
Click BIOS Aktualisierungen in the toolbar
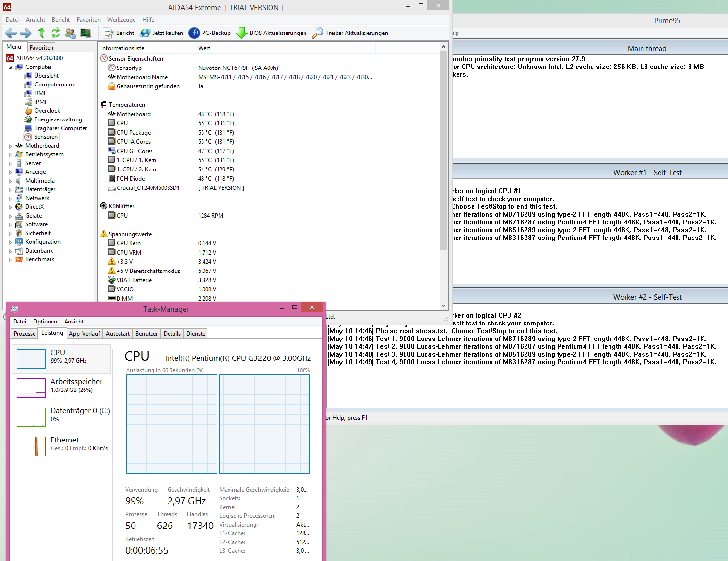[271, 33]
